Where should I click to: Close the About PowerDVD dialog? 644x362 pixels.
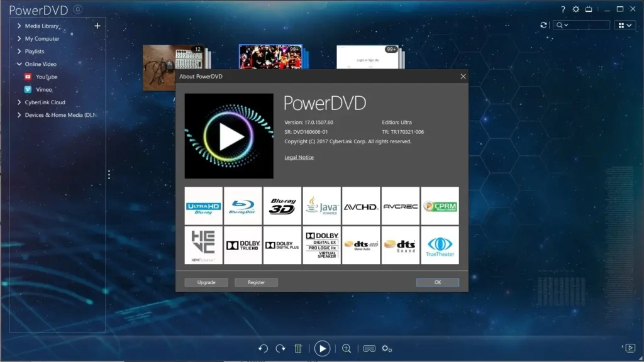[x=464, y=76]
